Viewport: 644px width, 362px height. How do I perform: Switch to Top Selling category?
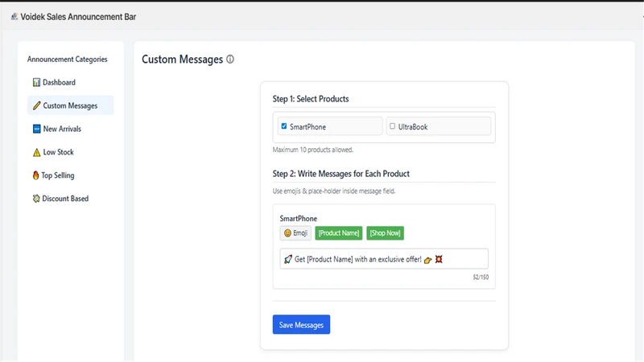[70, 175]
